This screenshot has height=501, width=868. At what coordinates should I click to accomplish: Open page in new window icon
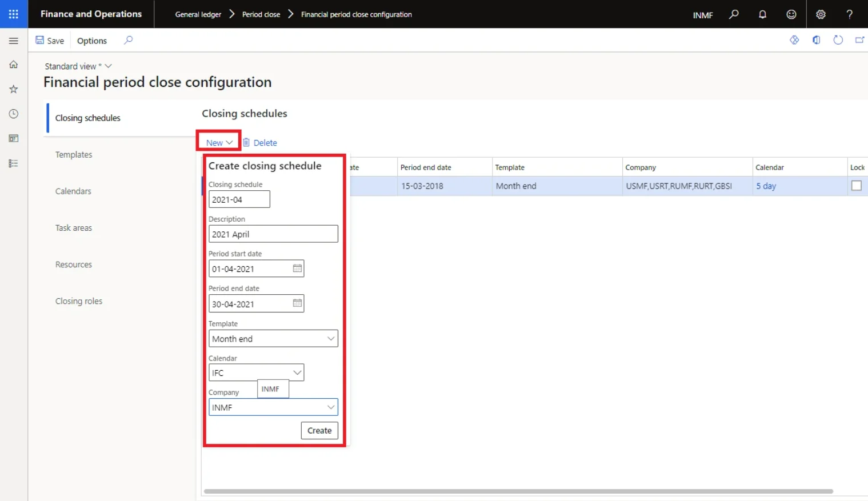tap(859, 40)
